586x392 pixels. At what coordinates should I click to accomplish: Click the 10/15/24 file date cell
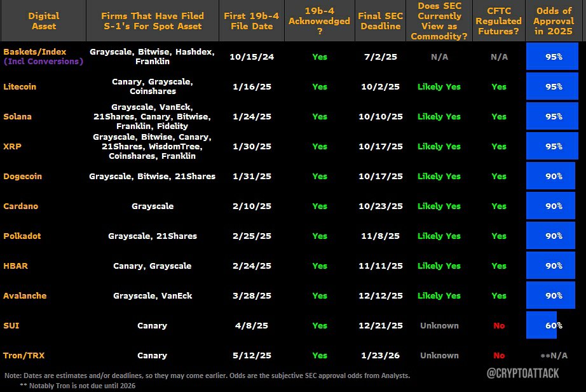click(x=252, y=57)
